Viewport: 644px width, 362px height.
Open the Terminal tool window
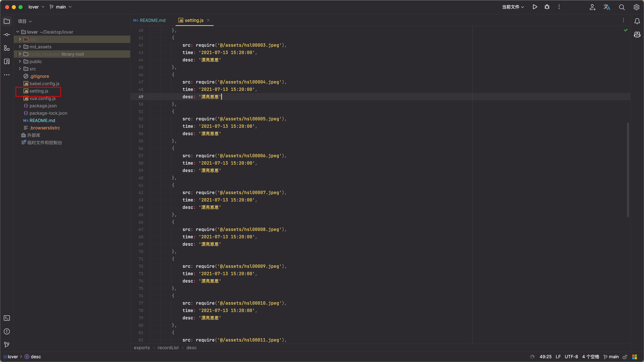tap(7, 318)
